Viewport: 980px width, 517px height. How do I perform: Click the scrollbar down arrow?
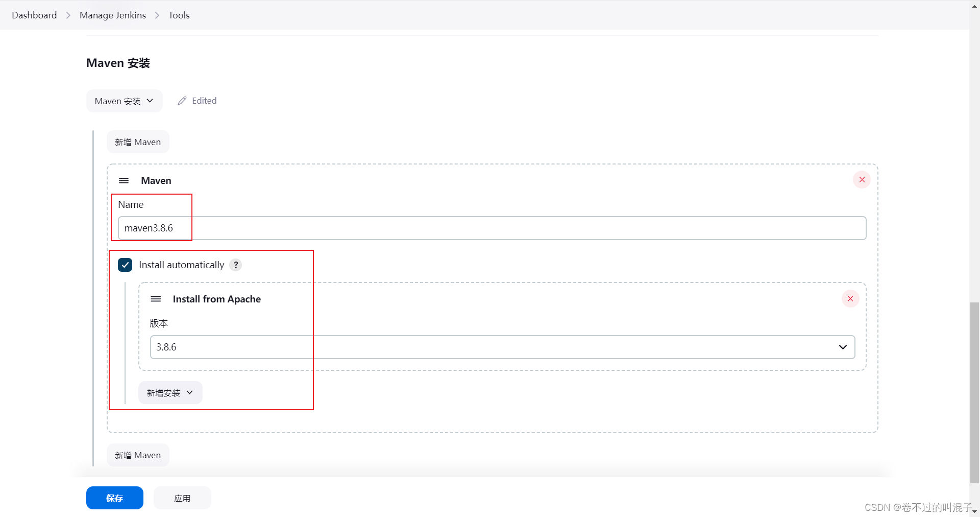click(x=974, y=511)
